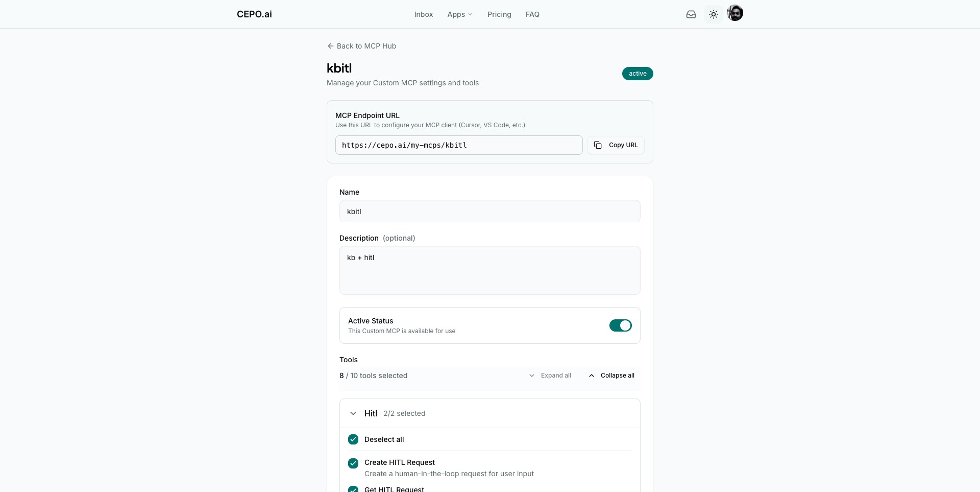Click the Copy URL button
The width and height of the screenshot is (980, 492).
coord(616,145)
